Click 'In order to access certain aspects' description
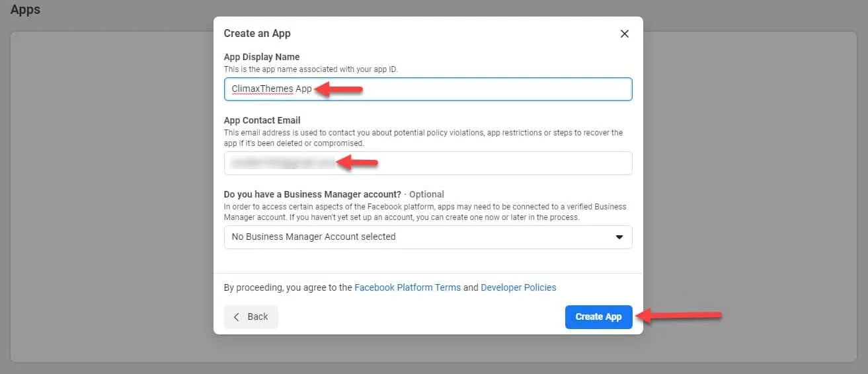Screen dimensions: 868x374 pos(425,212)
